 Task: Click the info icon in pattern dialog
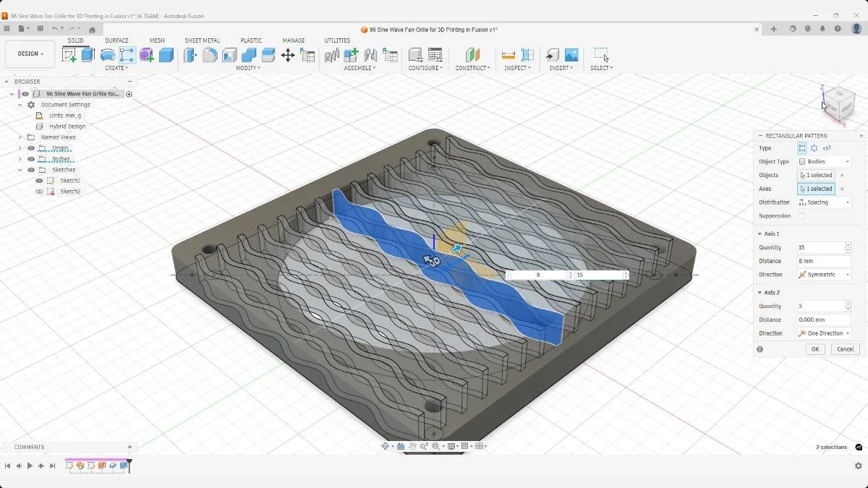(759, 349)
